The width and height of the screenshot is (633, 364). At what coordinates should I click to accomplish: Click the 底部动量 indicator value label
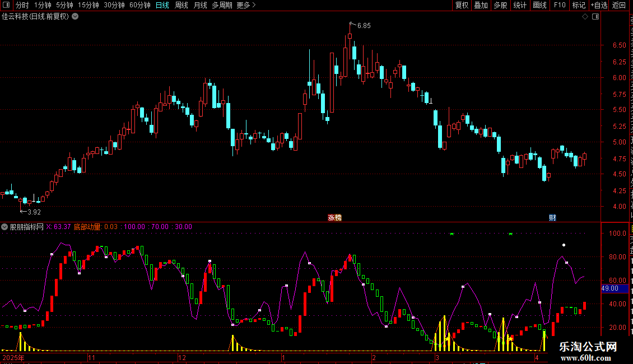click(96, 227)
